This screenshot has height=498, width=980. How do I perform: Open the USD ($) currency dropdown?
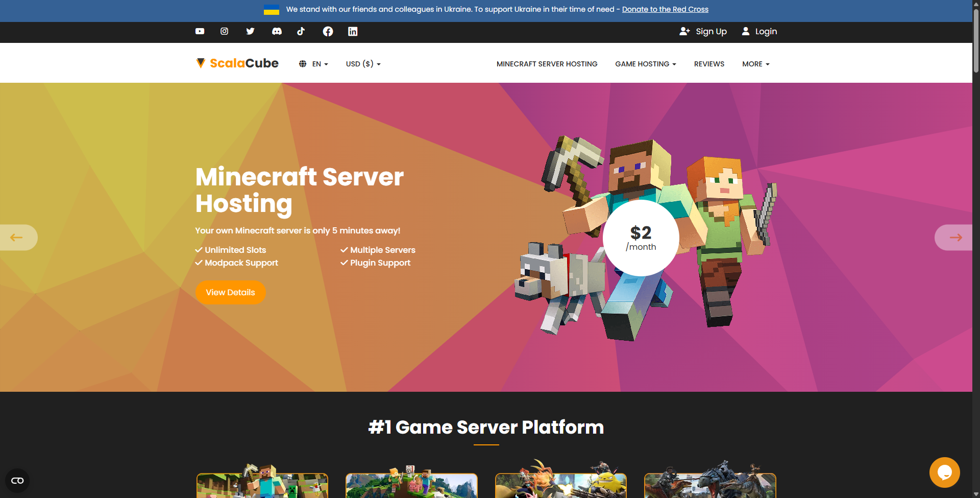[363, 64]
